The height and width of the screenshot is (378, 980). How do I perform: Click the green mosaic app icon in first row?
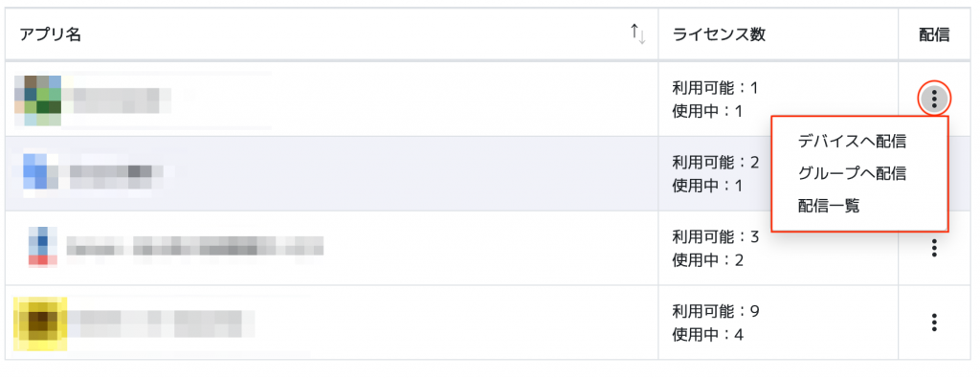coord(37,100)
